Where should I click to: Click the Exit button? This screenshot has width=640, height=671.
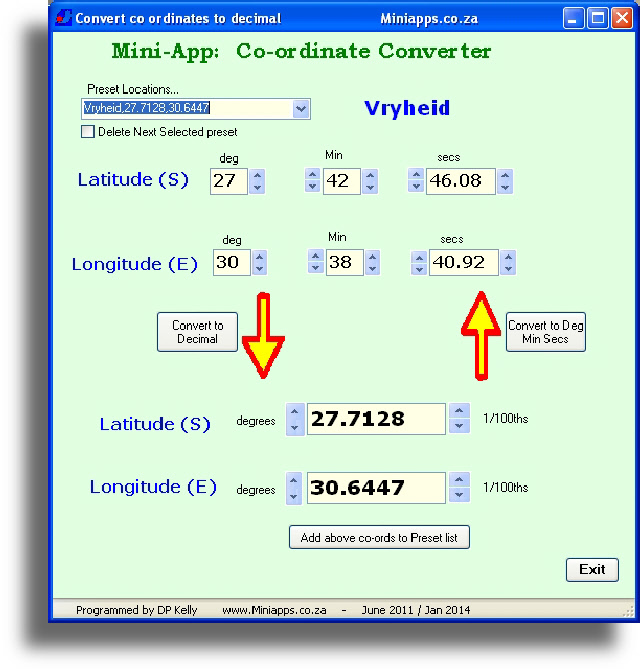(592, 569)
